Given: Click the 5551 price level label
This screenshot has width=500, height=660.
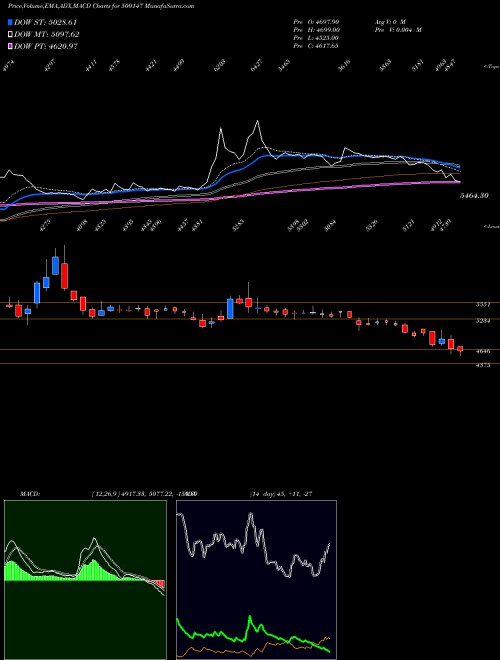Looking at the screenshot, I should coord(483,305).
